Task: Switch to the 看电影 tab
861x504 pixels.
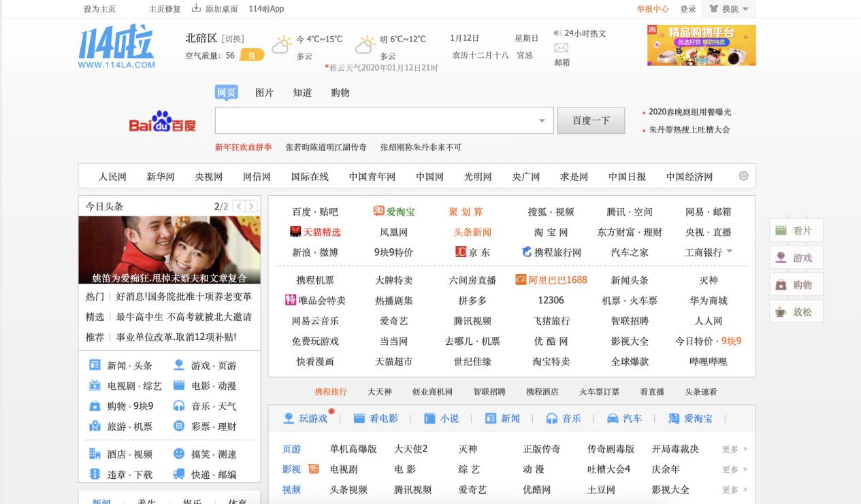Action: point(376,418)
